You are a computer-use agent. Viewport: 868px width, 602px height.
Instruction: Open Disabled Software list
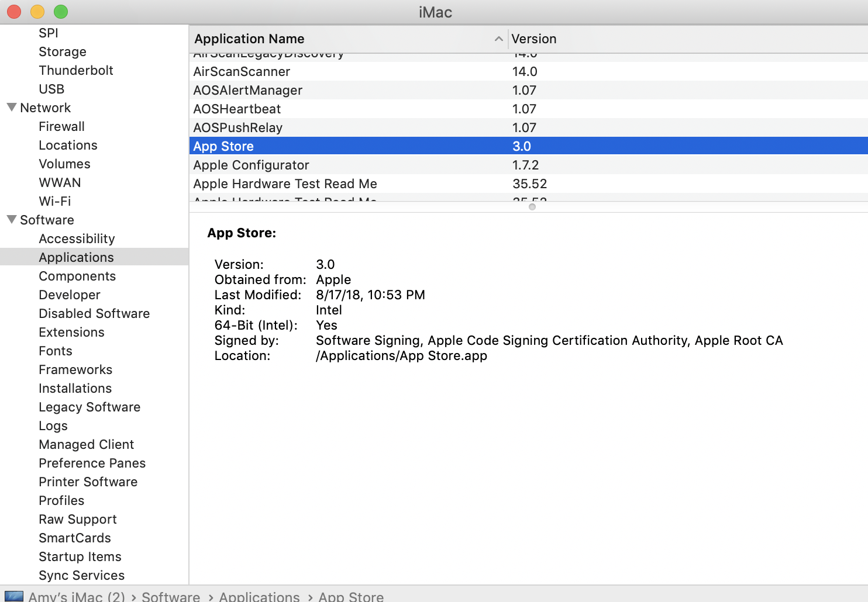94,313
